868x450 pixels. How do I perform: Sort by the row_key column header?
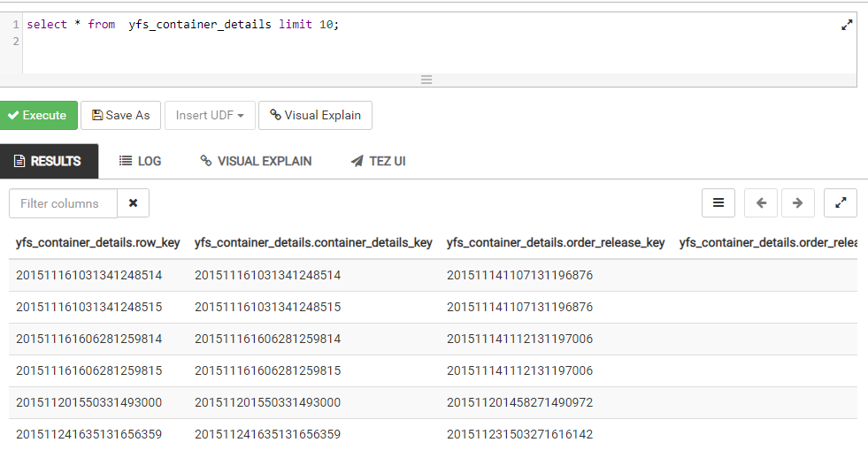pos(97,243)
